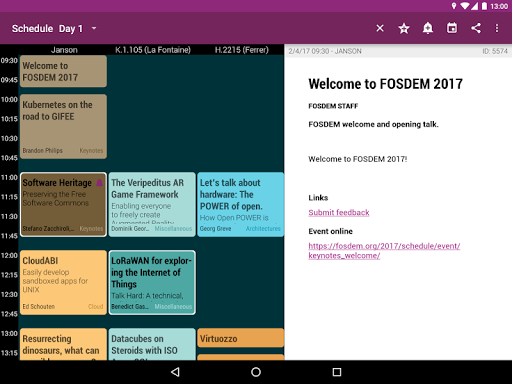The width and height of the screenshot is (512, 384).
Task: Select the Software Heritage session
Action: (63, 205)
